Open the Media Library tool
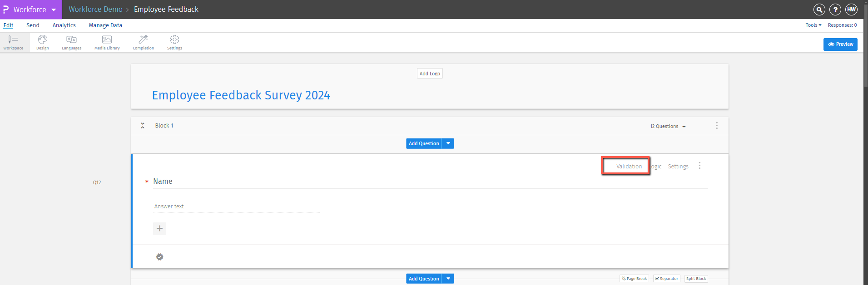 (x=107, y=42)
